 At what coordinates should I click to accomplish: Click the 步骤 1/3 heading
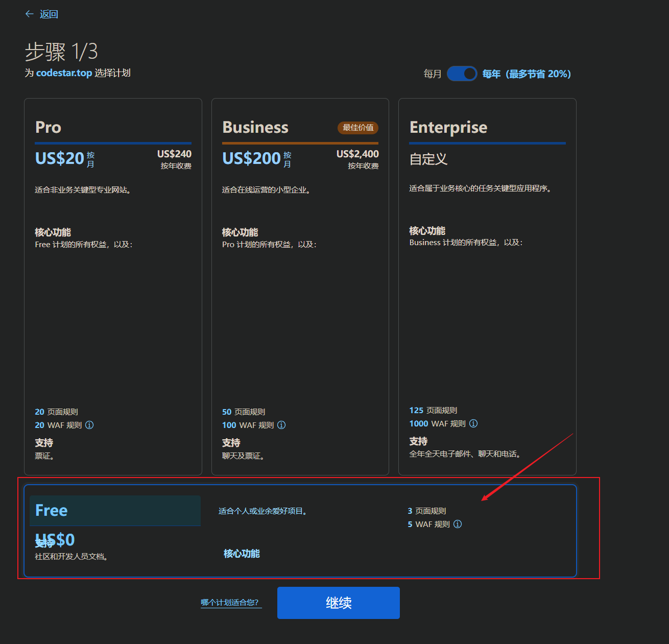click(x=61, y=52)
